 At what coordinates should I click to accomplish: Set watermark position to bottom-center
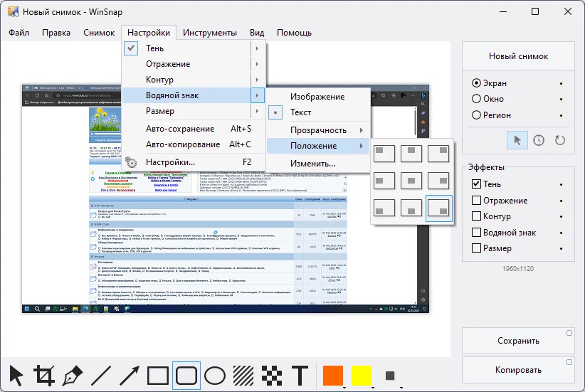click(411, 208)
